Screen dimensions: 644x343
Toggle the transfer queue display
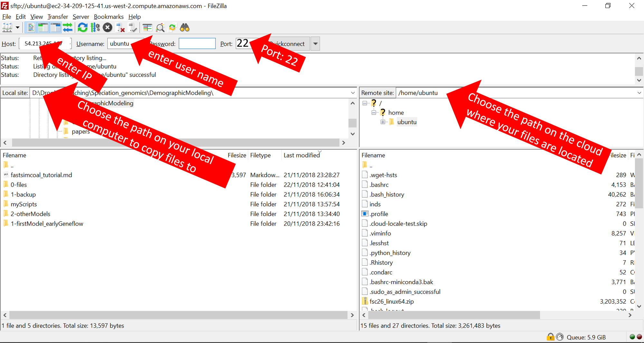coord(68,28)
